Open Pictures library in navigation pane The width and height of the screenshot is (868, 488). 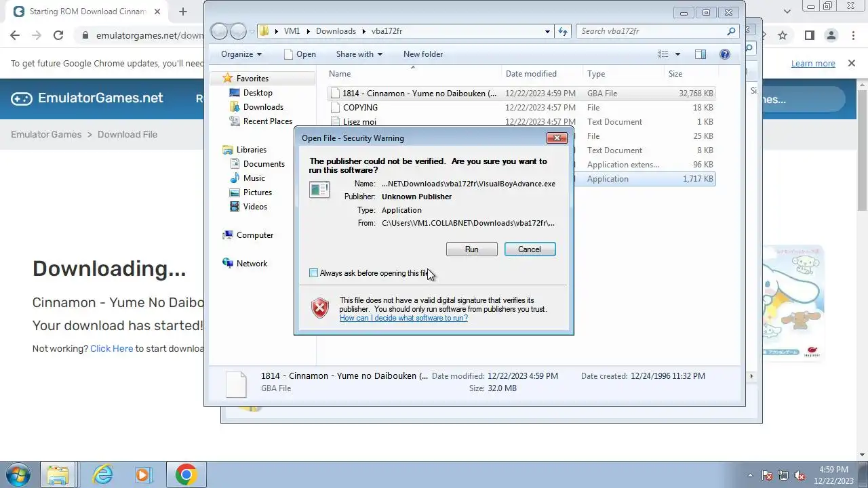(258, 192)
